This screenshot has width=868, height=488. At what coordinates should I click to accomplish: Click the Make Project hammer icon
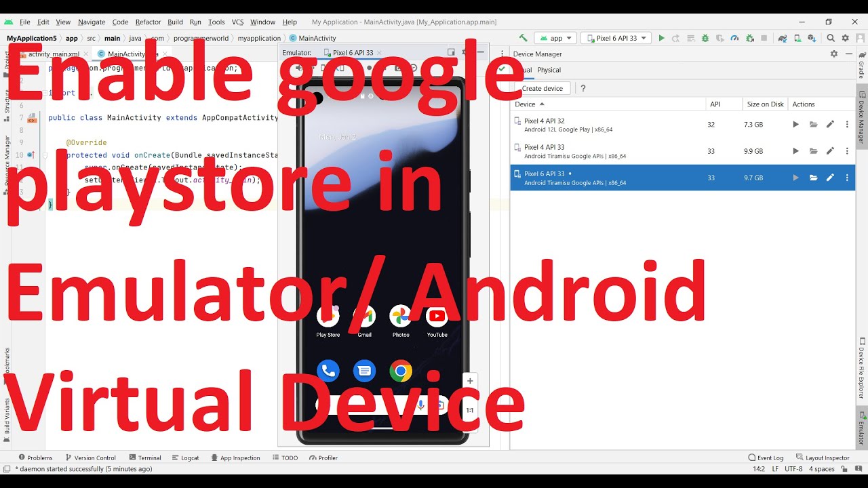click(523, 38)
